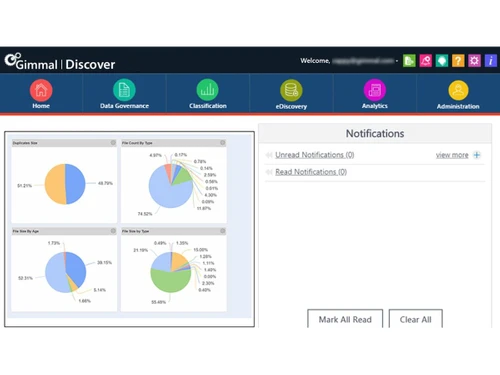Select green slice in File Size by Type pie
The image size is (500, 375).
point(171,281)
